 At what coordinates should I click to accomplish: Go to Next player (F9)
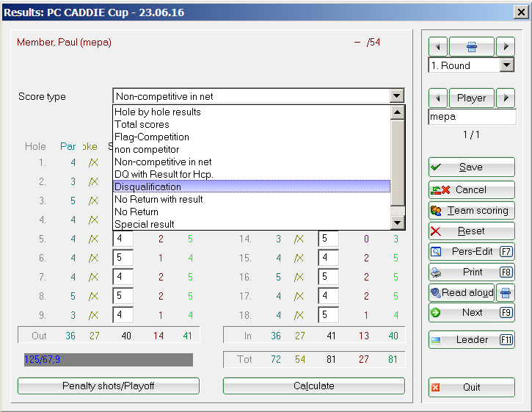(x=472, y=312)
